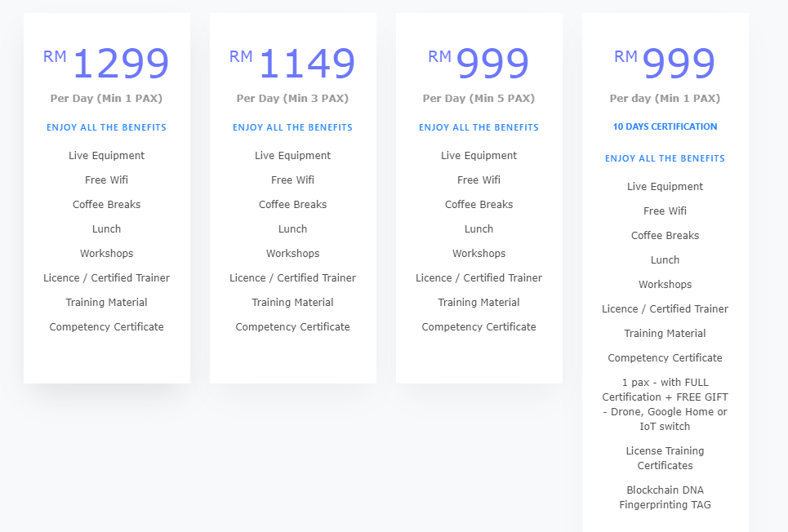The image size is (788, 532).
Task: Click 'ENJOY ALL THE BENEFITS' in fourth card
Action: (x=665, y=159)
